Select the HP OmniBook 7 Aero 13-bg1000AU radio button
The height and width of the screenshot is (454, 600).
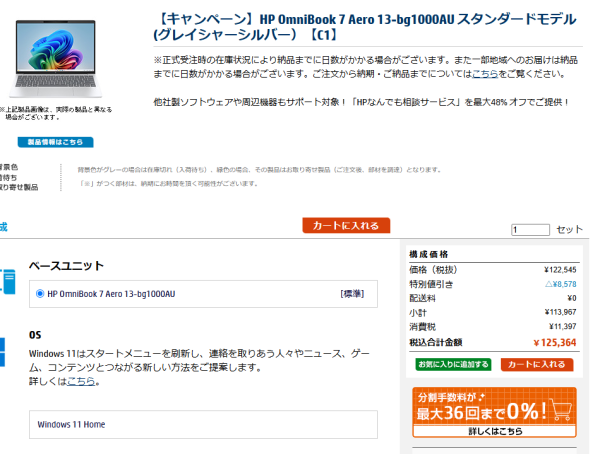40,294
